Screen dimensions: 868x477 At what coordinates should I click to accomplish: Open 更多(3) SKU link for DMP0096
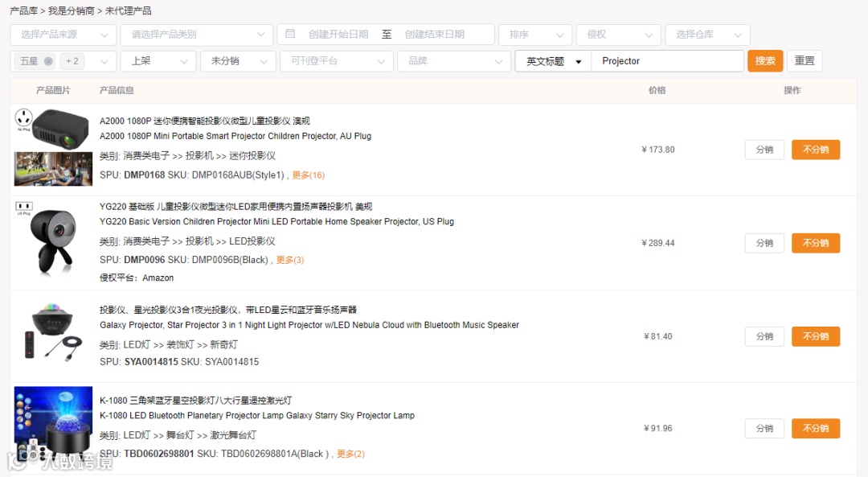[x=290, y=260]
